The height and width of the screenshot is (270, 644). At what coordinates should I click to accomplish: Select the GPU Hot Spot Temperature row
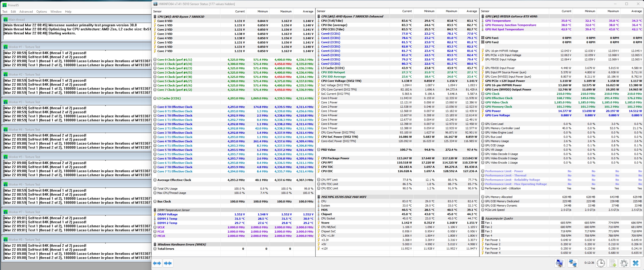(562, 29)
